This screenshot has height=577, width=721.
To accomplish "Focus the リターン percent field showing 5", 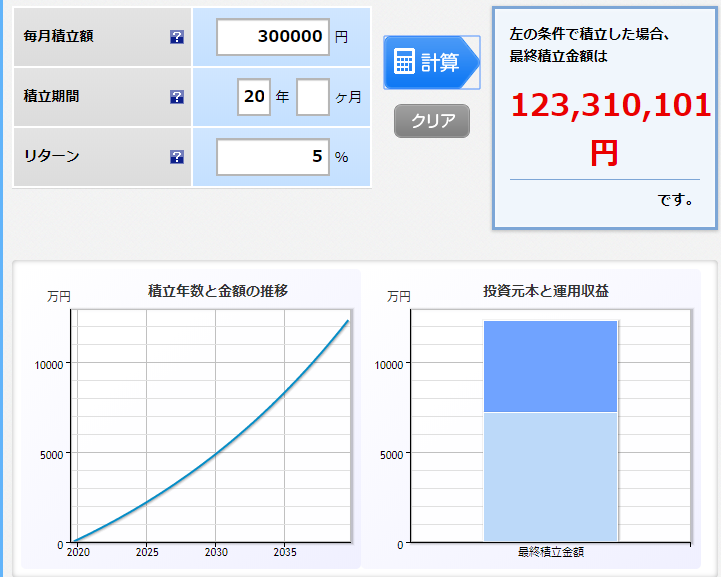I will pyautogui.click(x=273, y=157).
